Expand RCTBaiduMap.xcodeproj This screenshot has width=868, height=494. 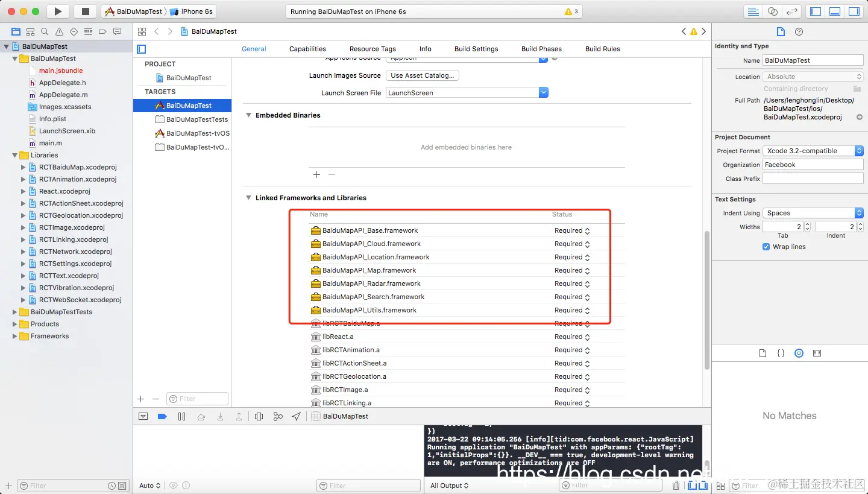pyautogui.click(x=24, y=167)
